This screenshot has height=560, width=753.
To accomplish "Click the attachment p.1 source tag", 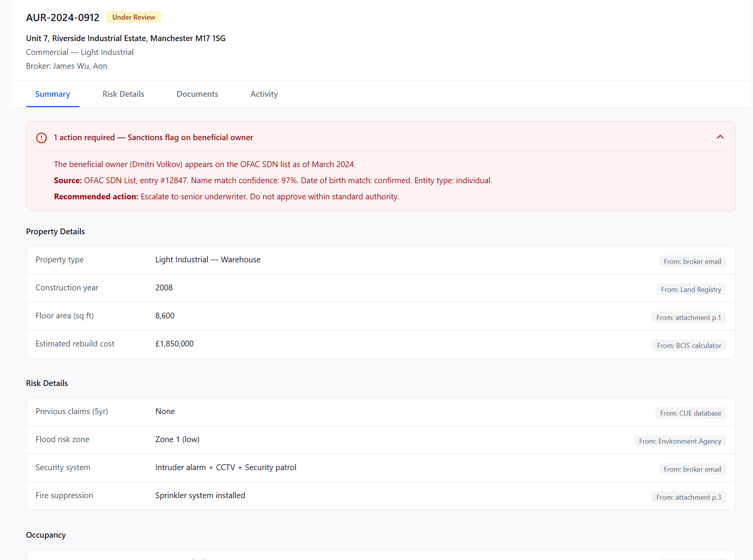I will pos(688,318).
